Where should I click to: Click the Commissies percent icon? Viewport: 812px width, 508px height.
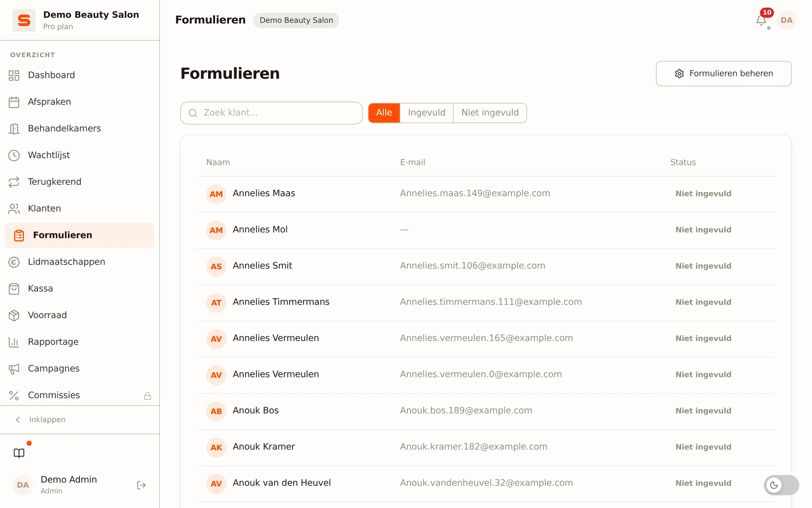[x=14, y=396]
